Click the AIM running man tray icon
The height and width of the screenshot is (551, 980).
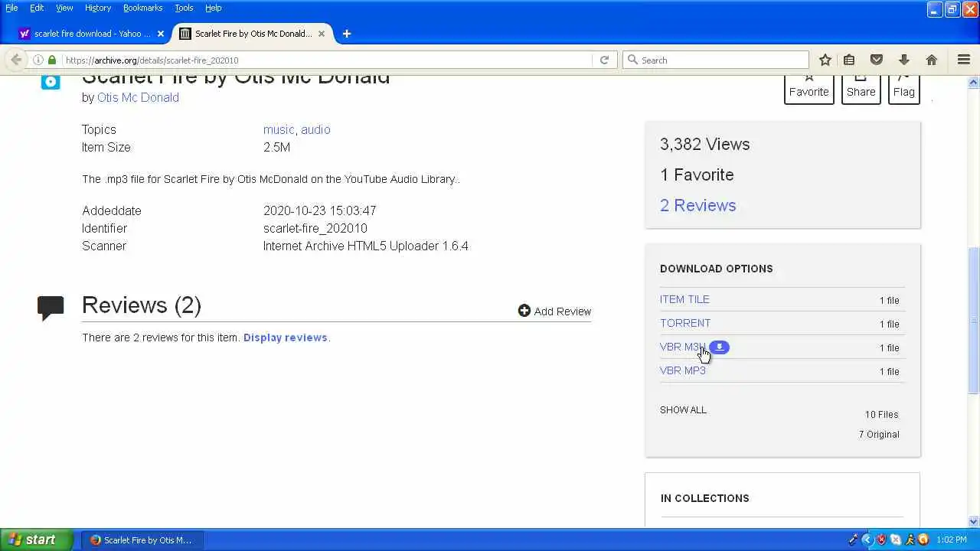[910, 540]
